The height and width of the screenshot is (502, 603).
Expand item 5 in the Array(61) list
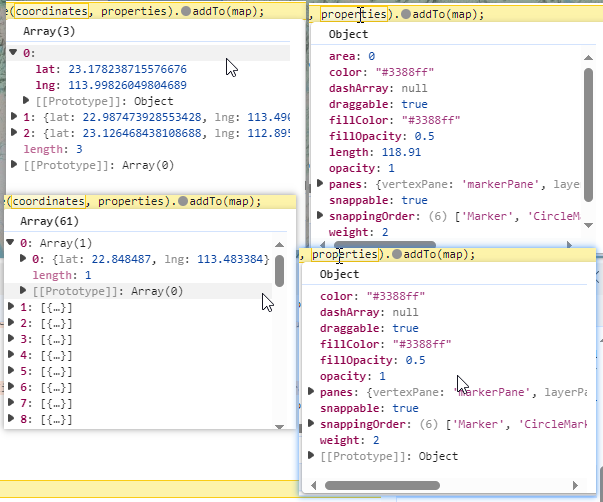(x=11, y=371)
